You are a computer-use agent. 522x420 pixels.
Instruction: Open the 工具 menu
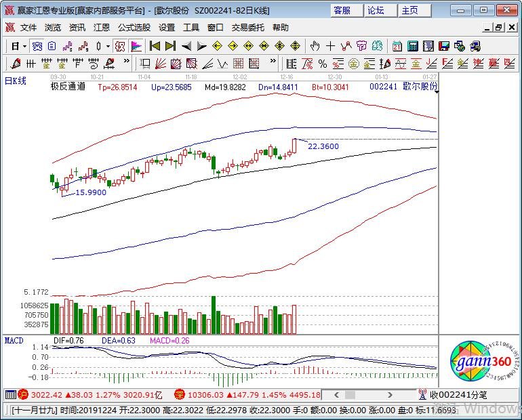point(191,28)
